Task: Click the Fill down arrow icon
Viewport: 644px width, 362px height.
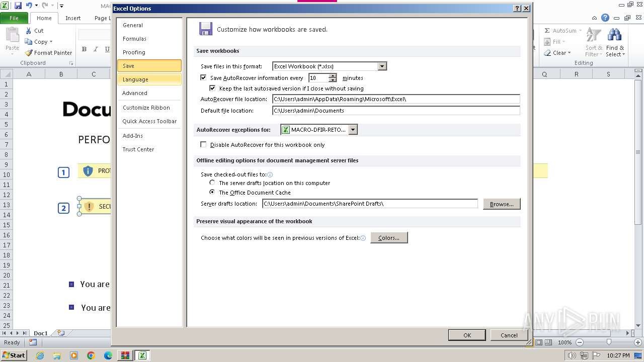Action: coord(547,42)
